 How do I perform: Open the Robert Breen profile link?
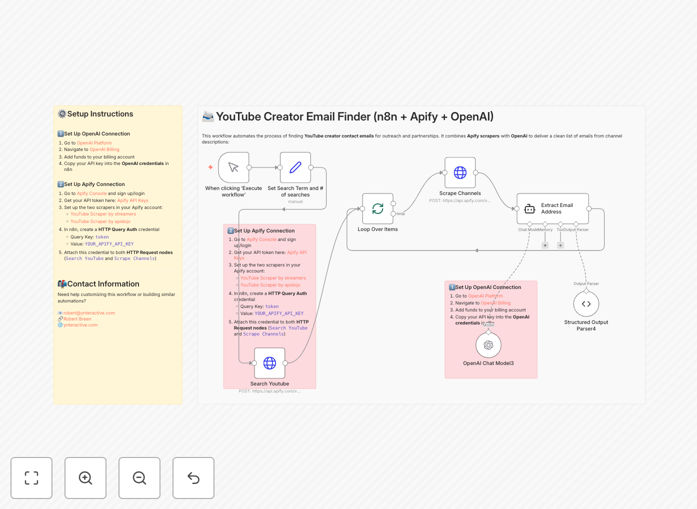[x=77, y=319]
